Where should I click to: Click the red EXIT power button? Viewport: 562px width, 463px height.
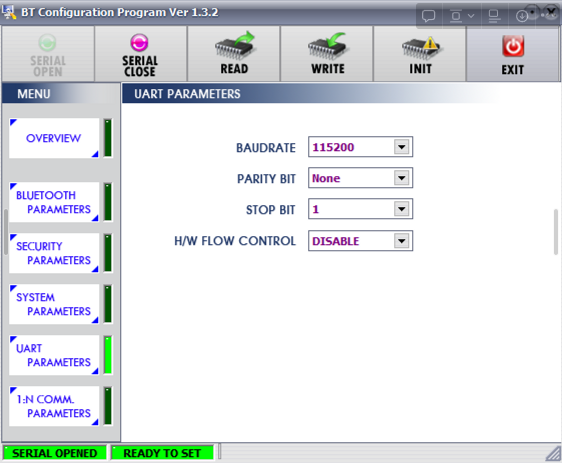click(513, 54)
